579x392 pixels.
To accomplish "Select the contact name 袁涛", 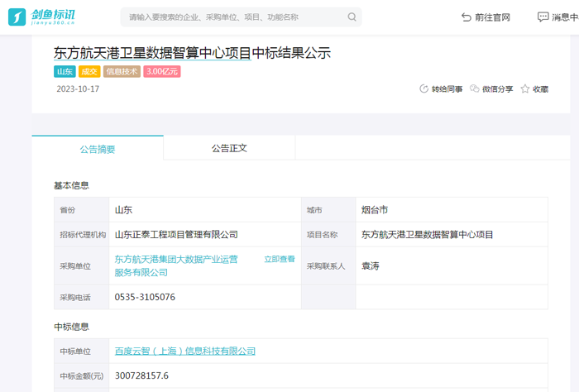I will [370, 265].
